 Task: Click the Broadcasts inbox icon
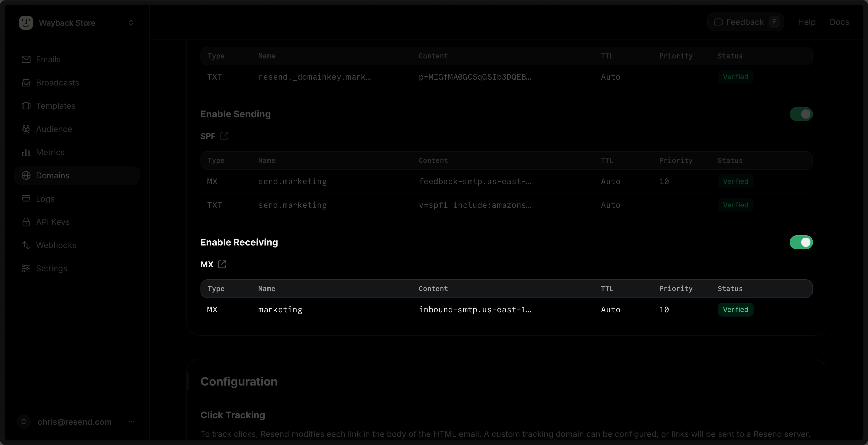click(x=26, y=82)
